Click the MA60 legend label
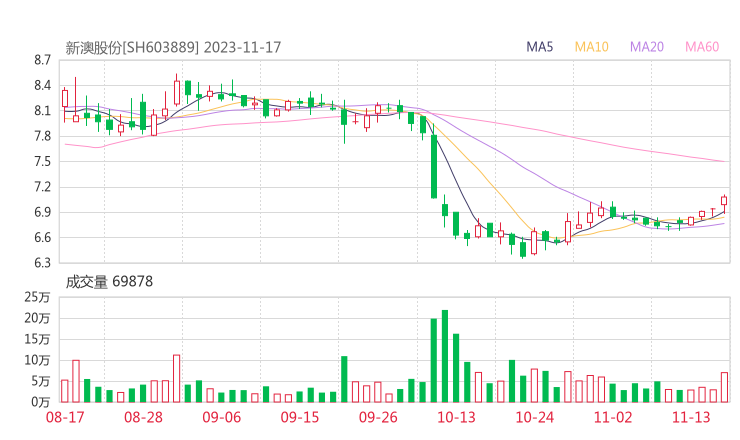The image size is (740, 440). pyautogui.click(x=702, y=47)
